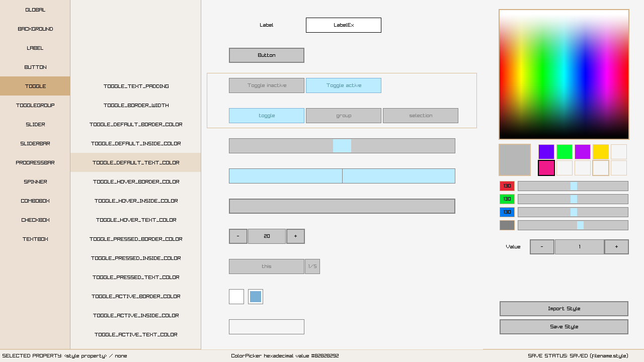Decrease Value with the minus button
This screenshot has width=644, height=362.
(x=542, y=247)
